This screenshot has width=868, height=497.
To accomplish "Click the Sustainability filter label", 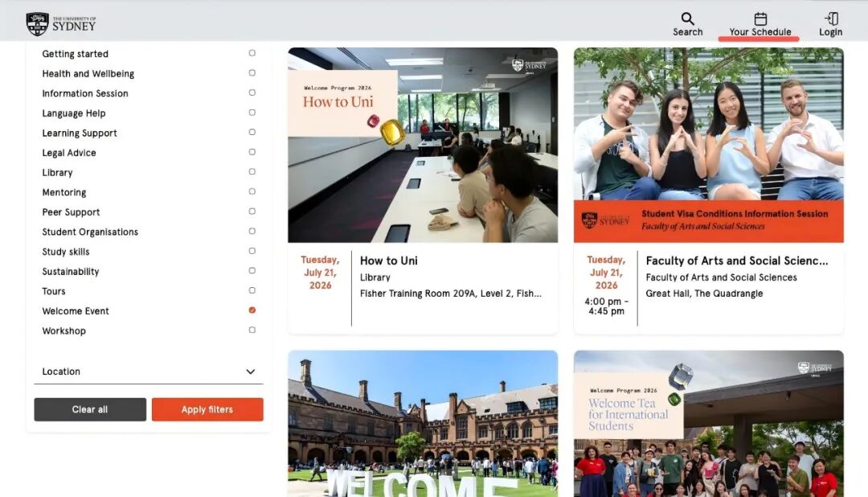I will [x=70, y=272].
